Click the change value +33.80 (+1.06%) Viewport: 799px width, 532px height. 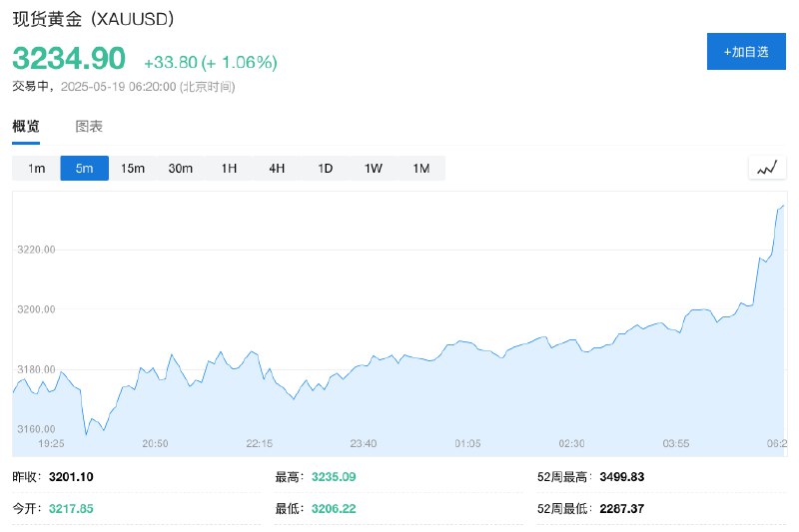(x=211, y=62)
